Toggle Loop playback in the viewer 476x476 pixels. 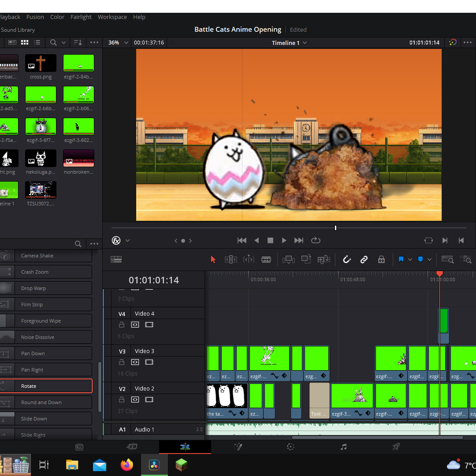pos(316,241)
